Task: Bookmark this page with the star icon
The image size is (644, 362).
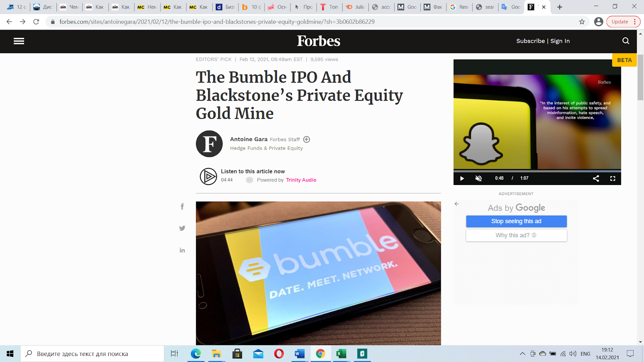Action: pyautogui.click(x=582, y=22)
